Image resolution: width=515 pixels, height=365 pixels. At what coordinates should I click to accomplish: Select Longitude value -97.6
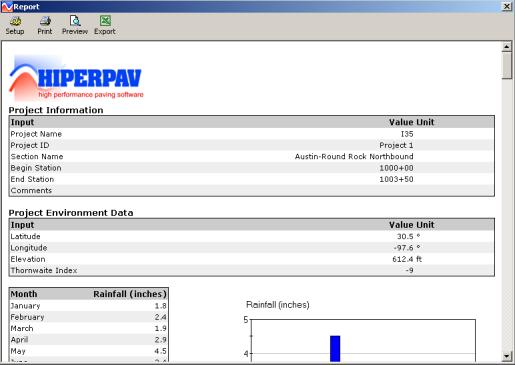tap(404, 248)
